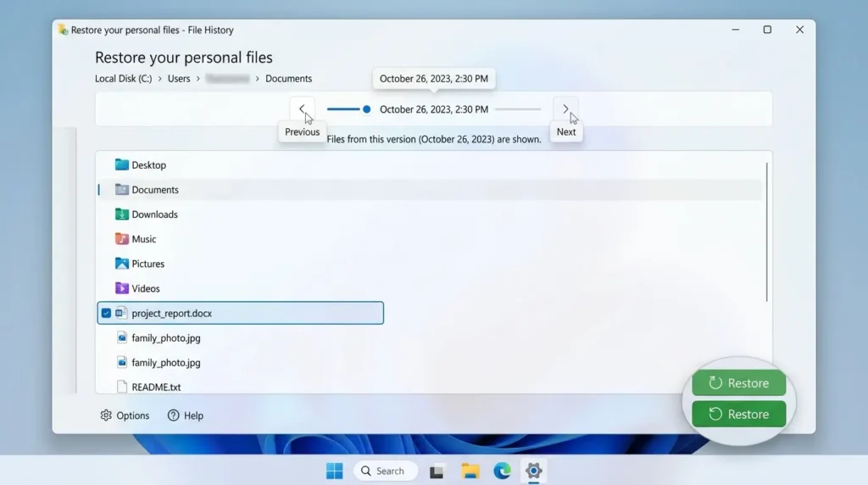Click the Videos folder icon

coord(122,288)
